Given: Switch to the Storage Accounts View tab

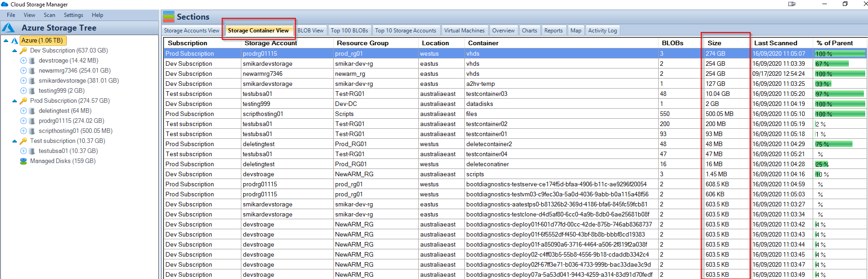Looking at the screenshot, I should pos(192,31).
